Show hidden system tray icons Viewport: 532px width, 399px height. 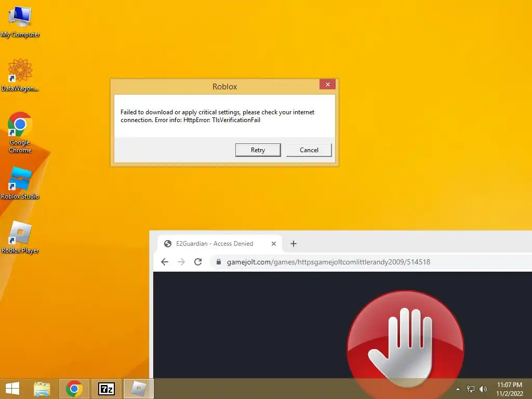[x=458, y=389]
